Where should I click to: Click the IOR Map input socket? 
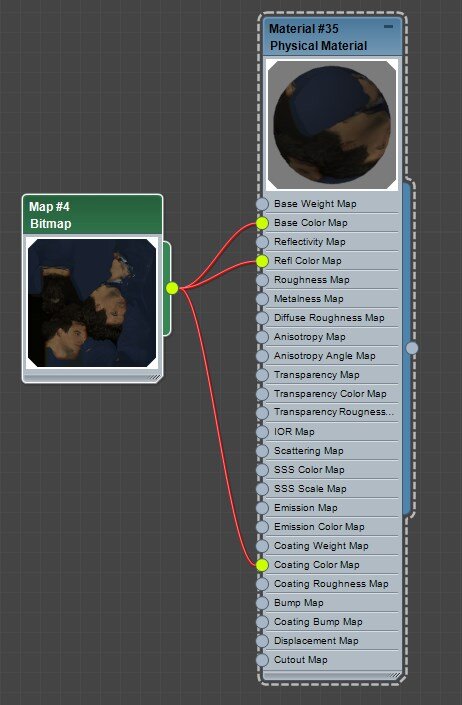click(262, 432)
